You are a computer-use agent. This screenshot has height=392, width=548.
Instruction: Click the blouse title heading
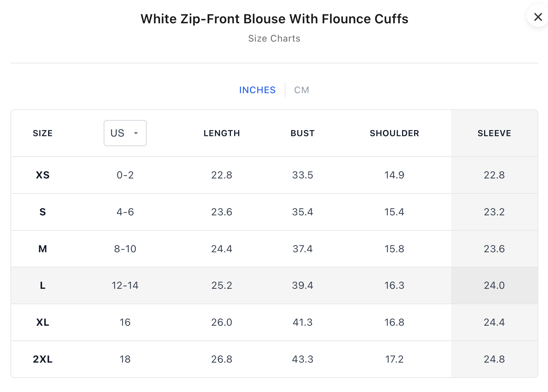[x=274, y=19]
